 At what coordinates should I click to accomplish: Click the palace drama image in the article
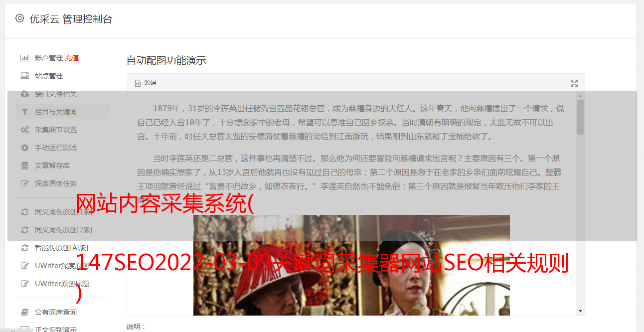pyautogui.click(x=351, y=265)
